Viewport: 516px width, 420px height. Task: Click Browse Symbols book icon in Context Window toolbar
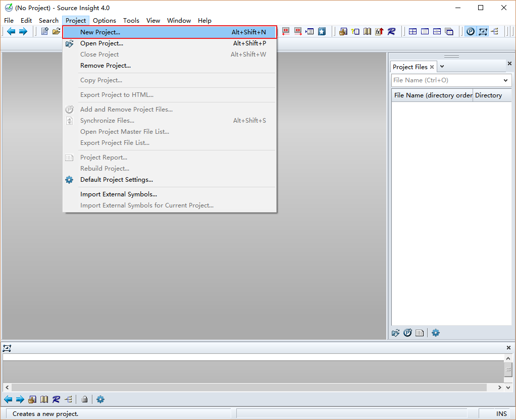44,400
